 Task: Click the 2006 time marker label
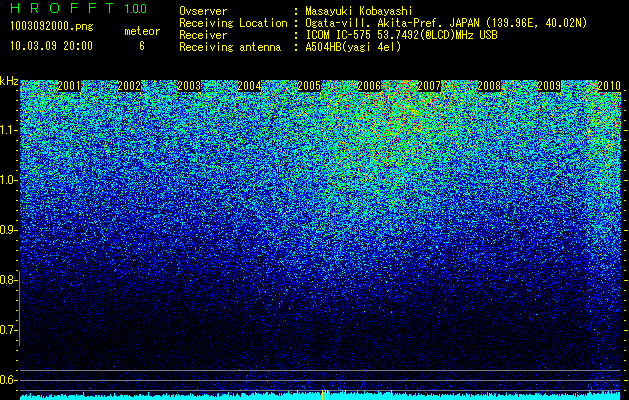tap(369, 86)
